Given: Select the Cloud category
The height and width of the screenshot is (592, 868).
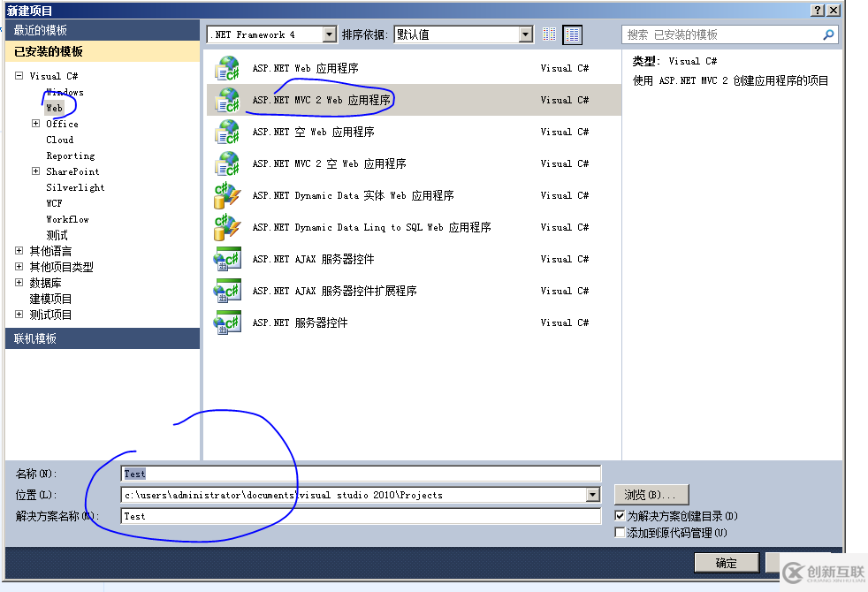Looking at the screenshot, I should 60,140.
